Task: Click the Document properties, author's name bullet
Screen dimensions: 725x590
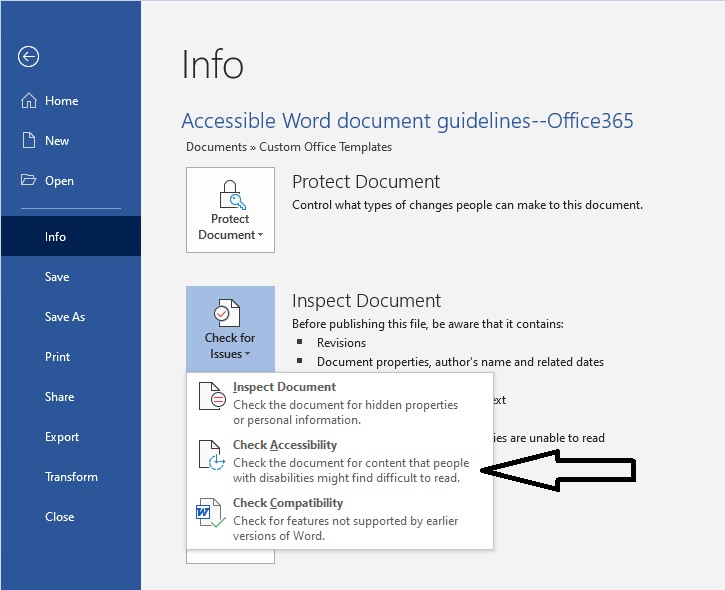Action: click(461, 362)
